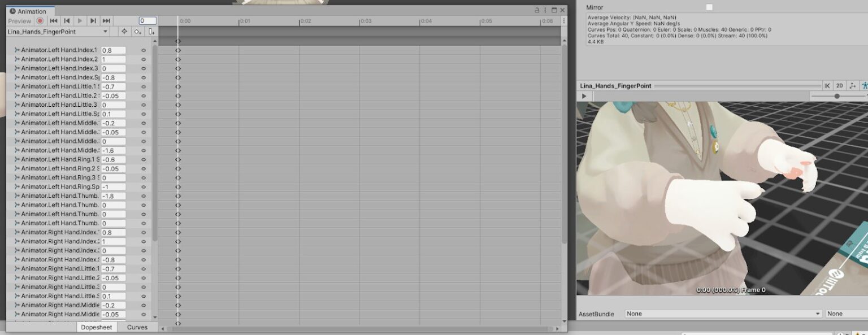This screenshot has width=868, height=335.
Task: Toggle the IK button in preview
Action: tap(827, 86)
